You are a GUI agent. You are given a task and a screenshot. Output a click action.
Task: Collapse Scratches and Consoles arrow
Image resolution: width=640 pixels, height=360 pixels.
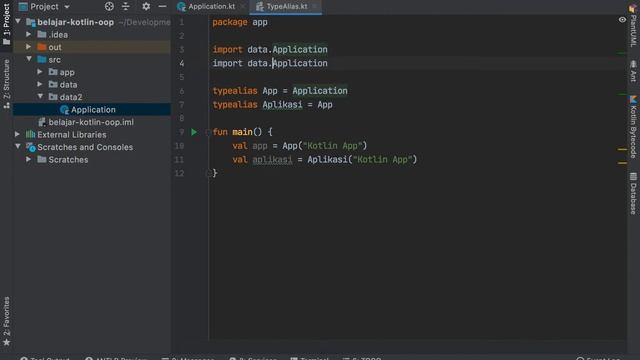[x=18, y=146]
